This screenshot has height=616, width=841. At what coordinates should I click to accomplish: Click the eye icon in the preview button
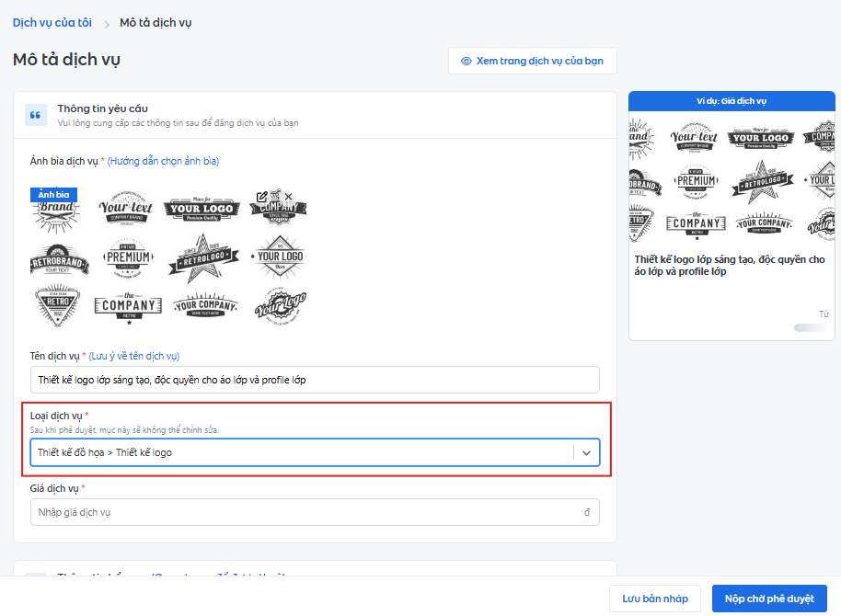coord(467,61)
